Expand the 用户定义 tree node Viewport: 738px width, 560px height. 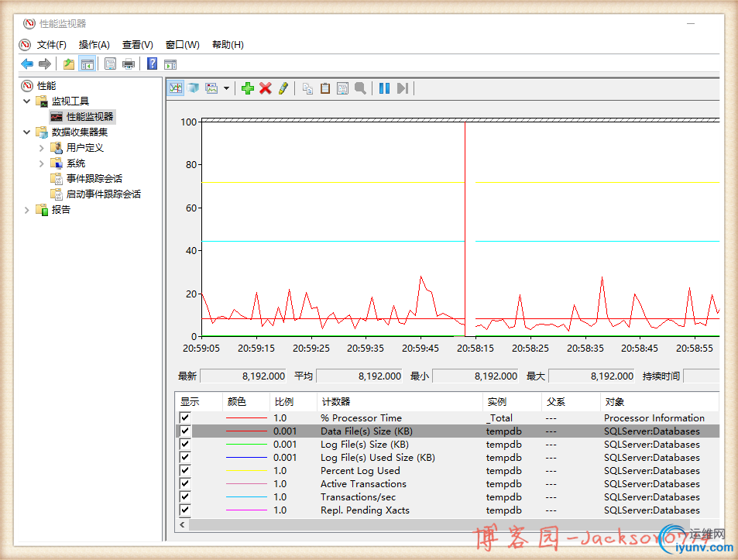[x=42, y=148]
